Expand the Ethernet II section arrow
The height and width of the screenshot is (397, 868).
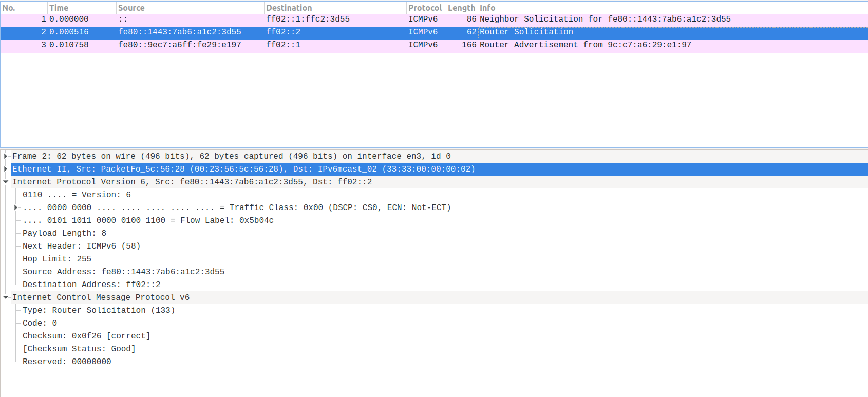[6, 169]
